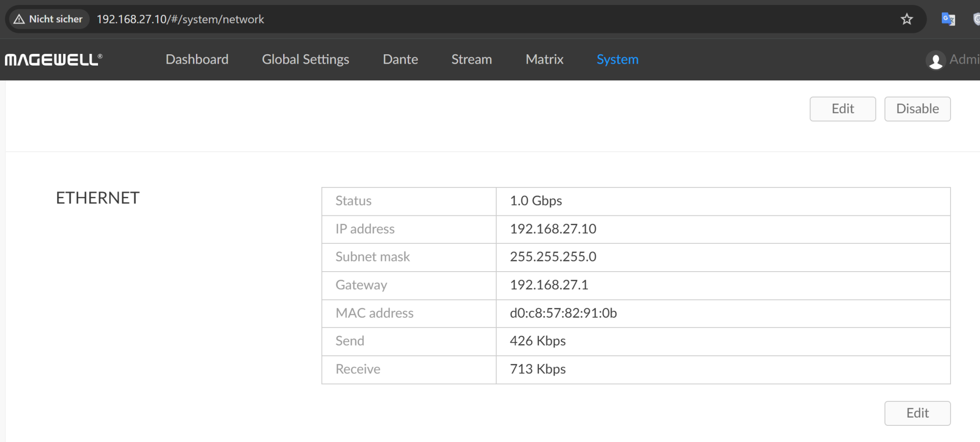Click the Admin user avatar icon
The height and width of the screenshot is (442, 980).
935,60
